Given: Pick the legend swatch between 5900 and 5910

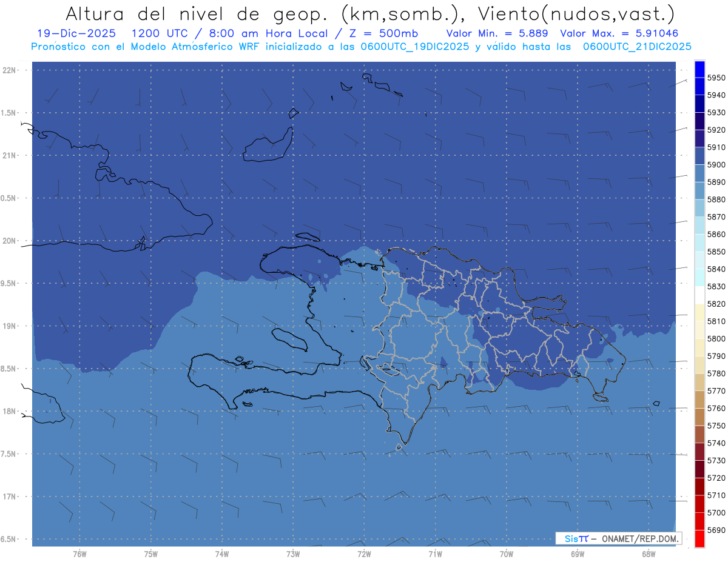Looking at the screenshot, I should coord(699,156).
